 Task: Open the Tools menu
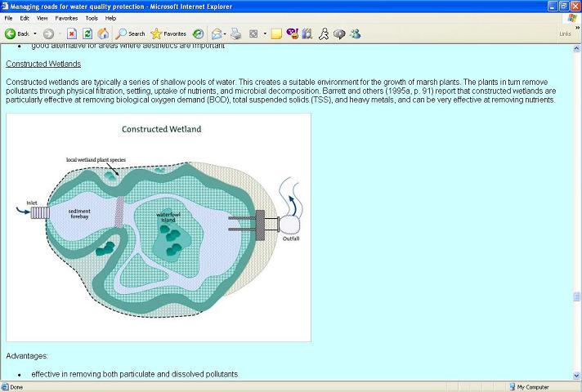point(92,18)
